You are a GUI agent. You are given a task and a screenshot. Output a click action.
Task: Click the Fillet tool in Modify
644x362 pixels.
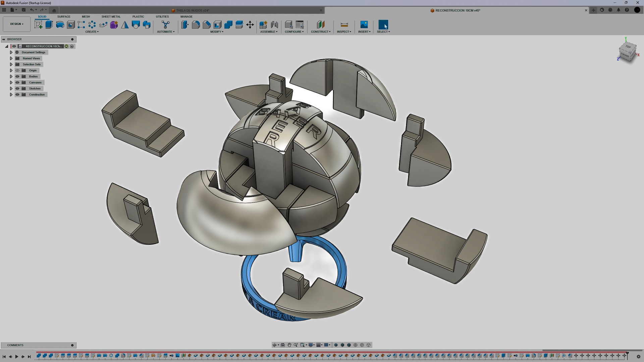[x=196, y=24]
